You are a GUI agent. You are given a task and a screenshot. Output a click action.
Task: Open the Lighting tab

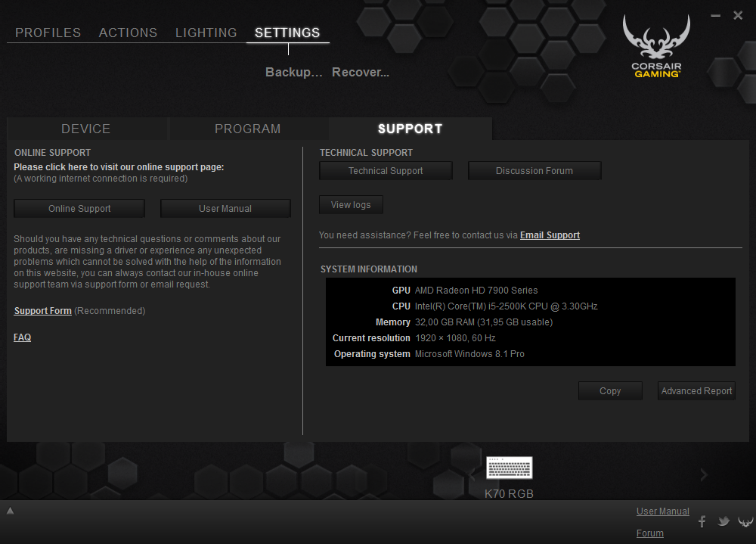(x=206, y=33)
